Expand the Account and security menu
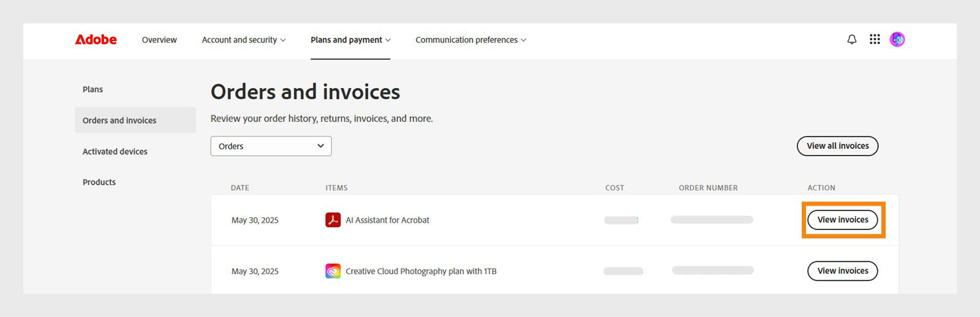Screen dimensions: 980x317 pos(244,40)
